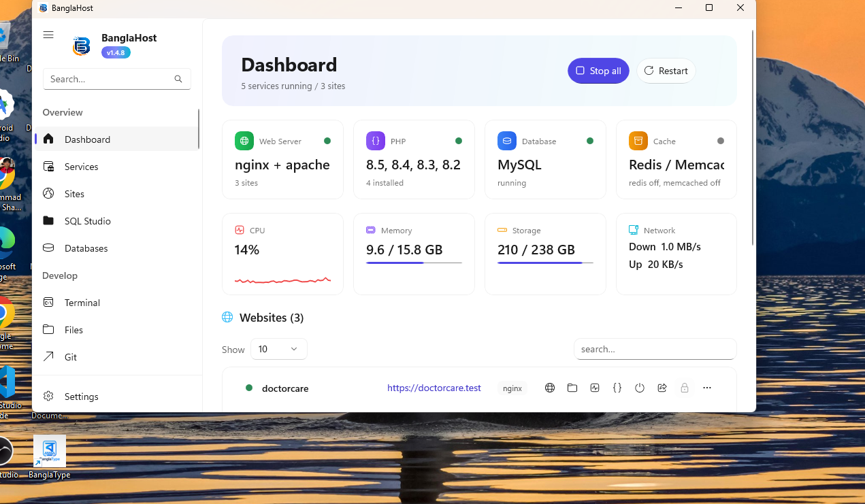This screenshot has width=865, height=504.
Task: Open the Files page in the sidebar
Action: pyautogui.click(x=116, y=330)
